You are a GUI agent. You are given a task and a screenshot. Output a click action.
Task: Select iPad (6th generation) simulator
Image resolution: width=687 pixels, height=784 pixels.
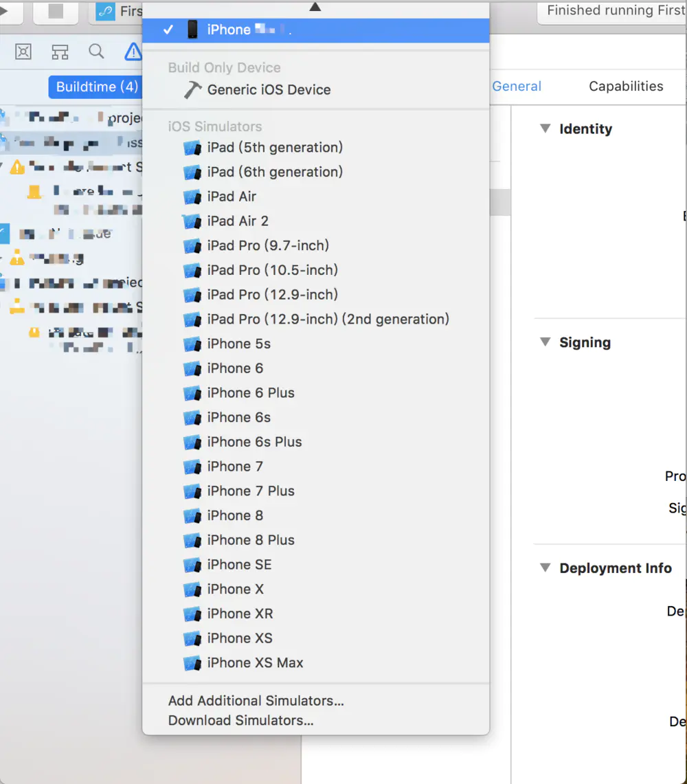pos(315,172)
